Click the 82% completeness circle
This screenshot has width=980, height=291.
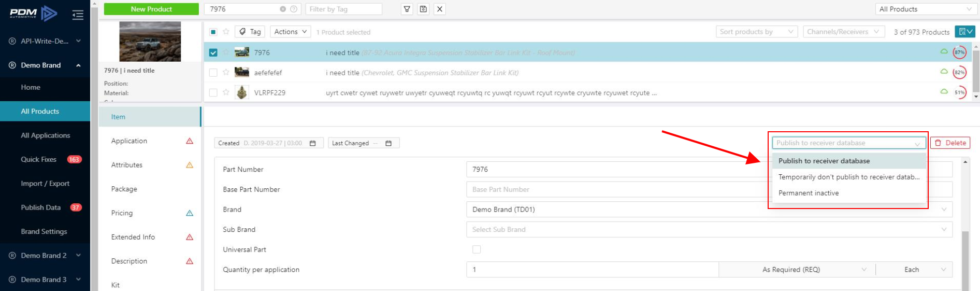(960, 73)
